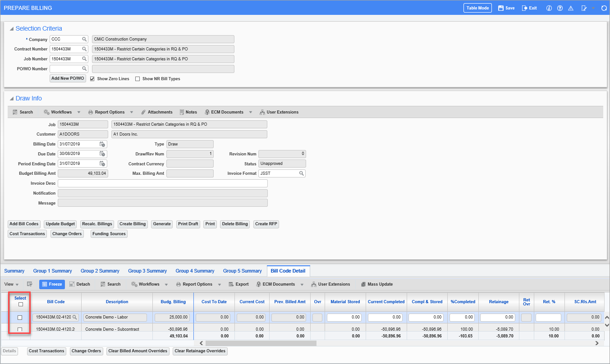This screenshot has height=364, width=610.
Task: Click Clear Retainage Overrides button
Action: coord(200,351)
